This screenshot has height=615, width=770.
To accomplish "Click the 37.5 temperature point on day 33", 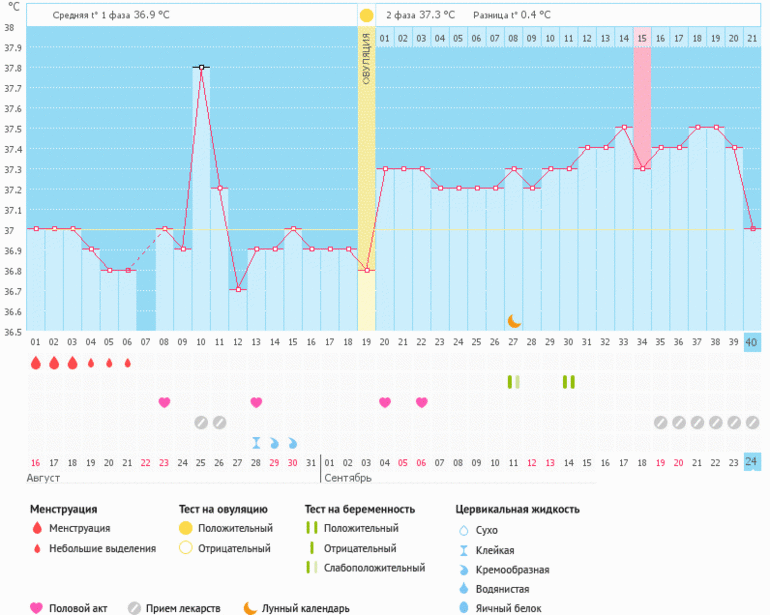I will coord(624,127).
